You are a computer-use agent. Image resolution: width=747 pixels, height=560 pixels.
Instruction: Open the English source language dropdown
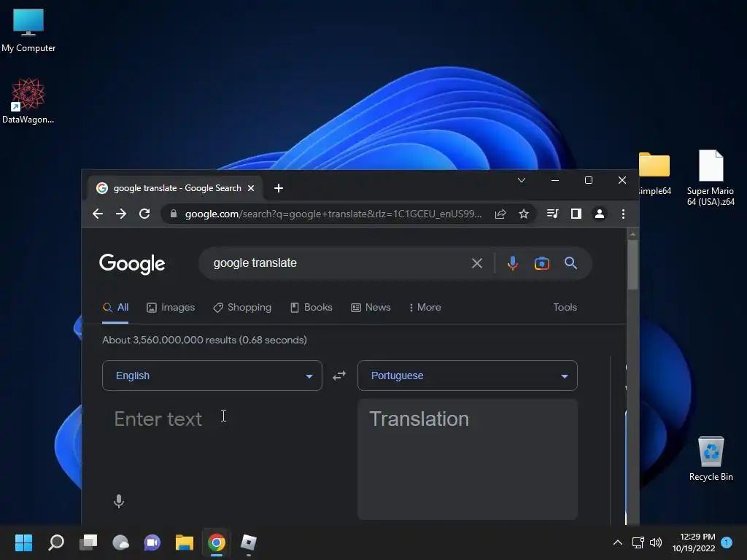(x=212, y=376)
